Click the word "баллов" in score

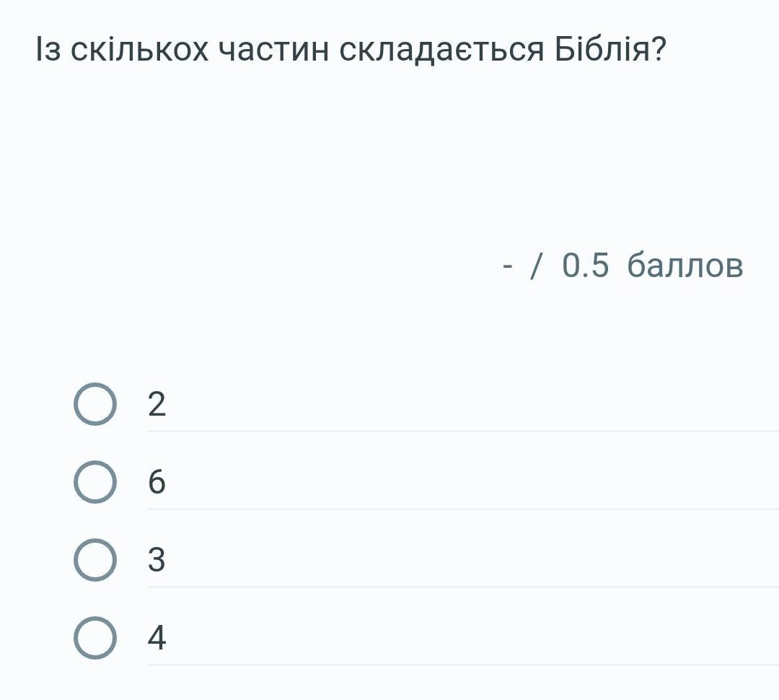coord(685,265)
